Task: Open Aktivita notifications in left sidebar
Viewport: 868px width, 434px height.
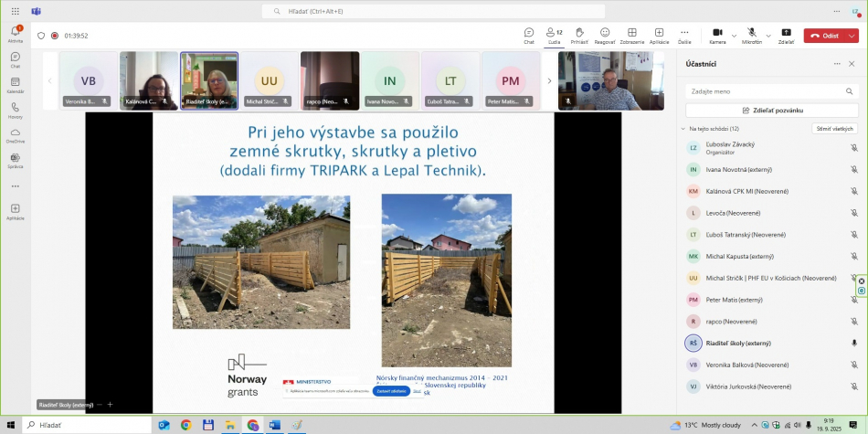Action: [16, 34]
